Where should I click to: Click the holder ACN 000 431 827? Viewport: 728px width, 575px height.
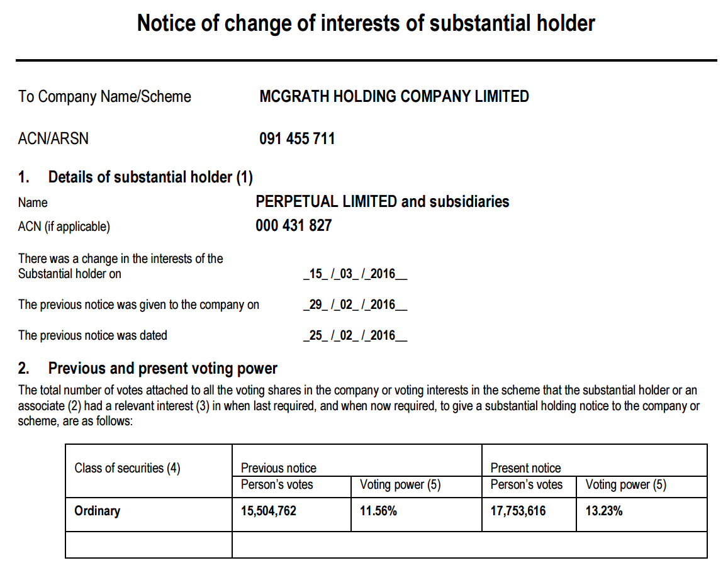(293, 226)
